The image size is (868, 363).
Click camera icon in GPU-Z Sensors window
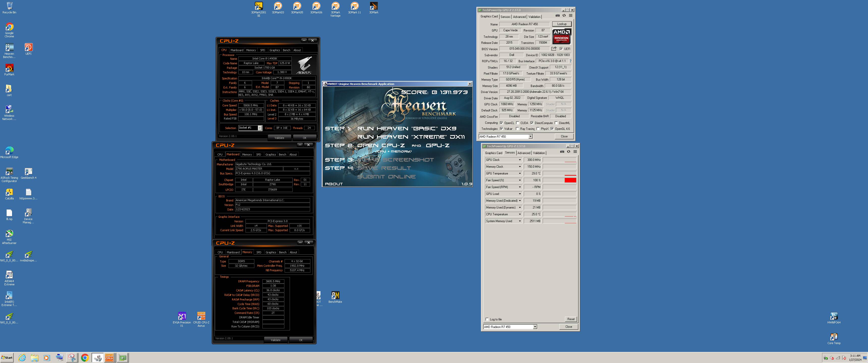[562, 152]
